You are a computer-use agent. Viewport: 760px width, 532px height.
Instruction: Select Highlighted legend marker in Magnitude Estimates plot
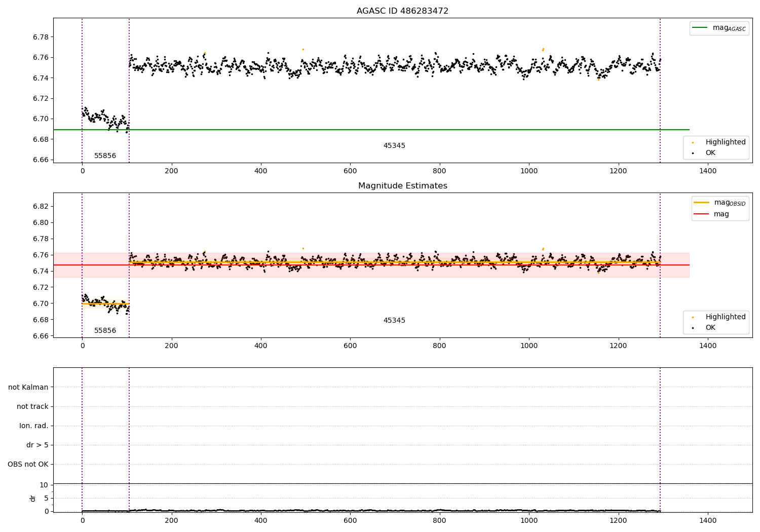click(693, 317)
